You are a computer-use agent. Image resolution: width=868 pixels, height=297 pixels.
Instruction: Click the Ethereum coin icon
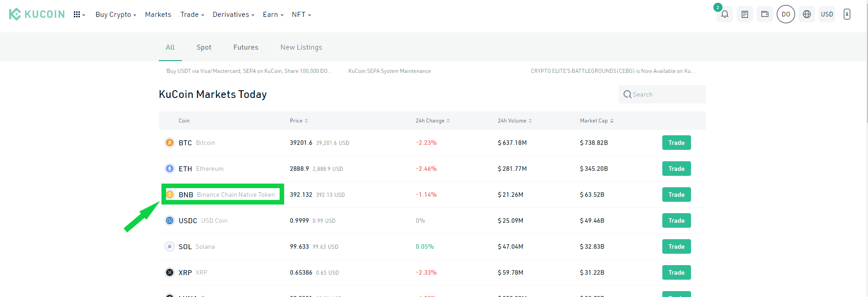170,169
